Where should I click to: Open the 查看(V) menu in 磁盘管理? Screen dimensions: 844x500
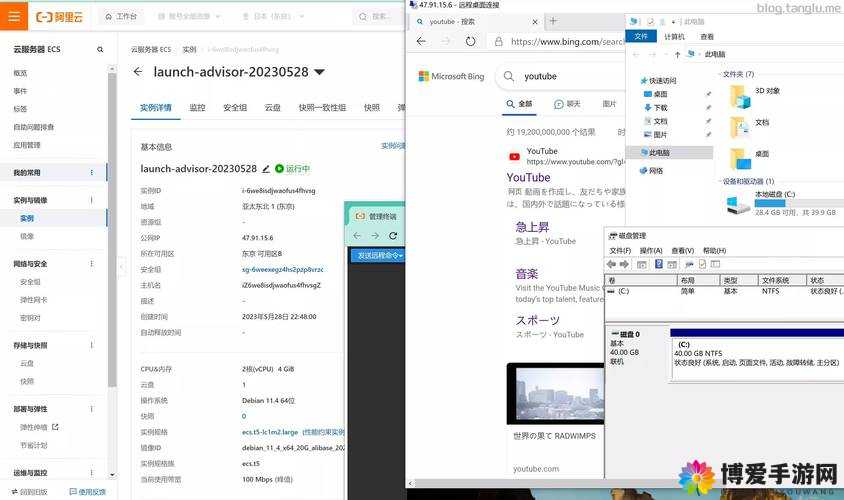pos(682,251)
